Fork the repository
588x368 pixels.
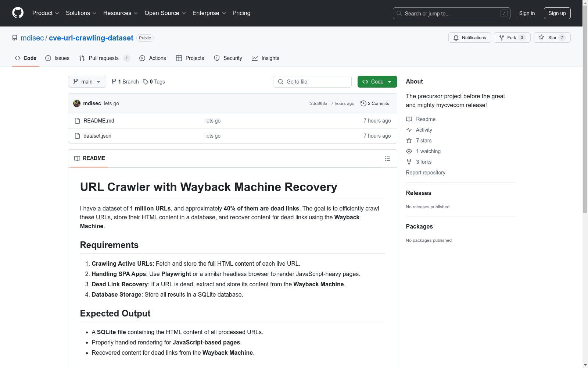pos(512,38)
